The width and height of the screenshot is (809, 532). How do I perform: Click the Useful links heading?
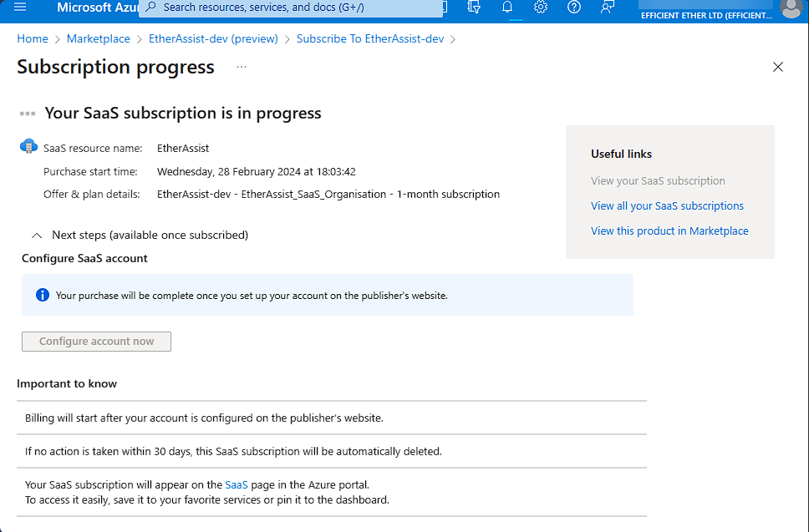[621, 154]
